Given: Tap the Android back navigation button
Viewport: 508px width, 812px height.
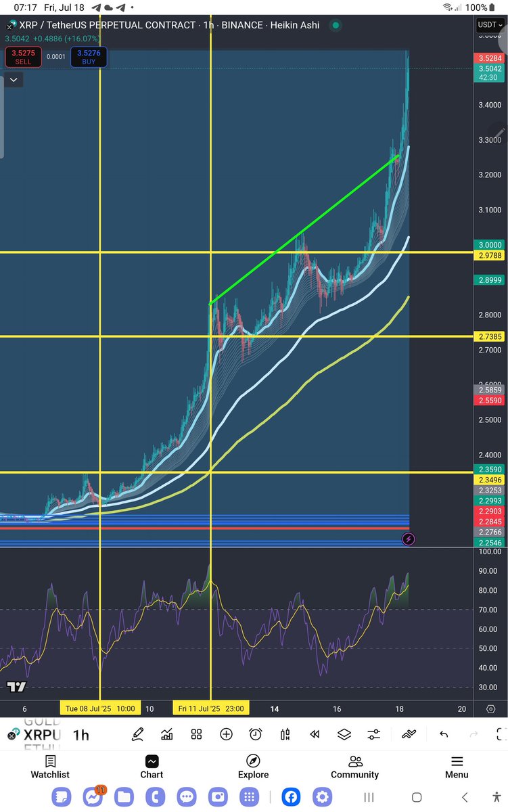Looking at the screenshot, I should click(465, 797).
